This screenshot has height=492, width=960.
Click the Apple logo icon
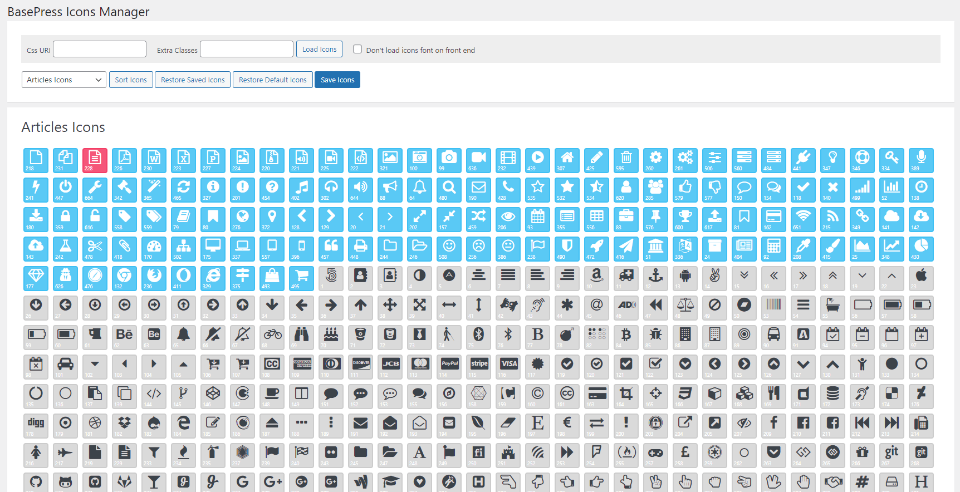click(x=922, y=276)
